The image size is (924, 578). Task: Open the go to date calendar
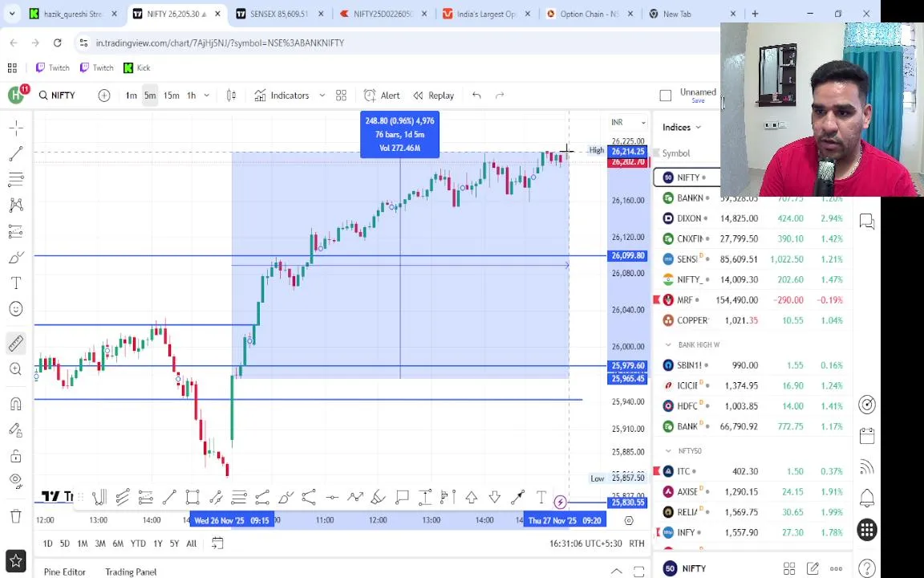[x=217, y=543]
